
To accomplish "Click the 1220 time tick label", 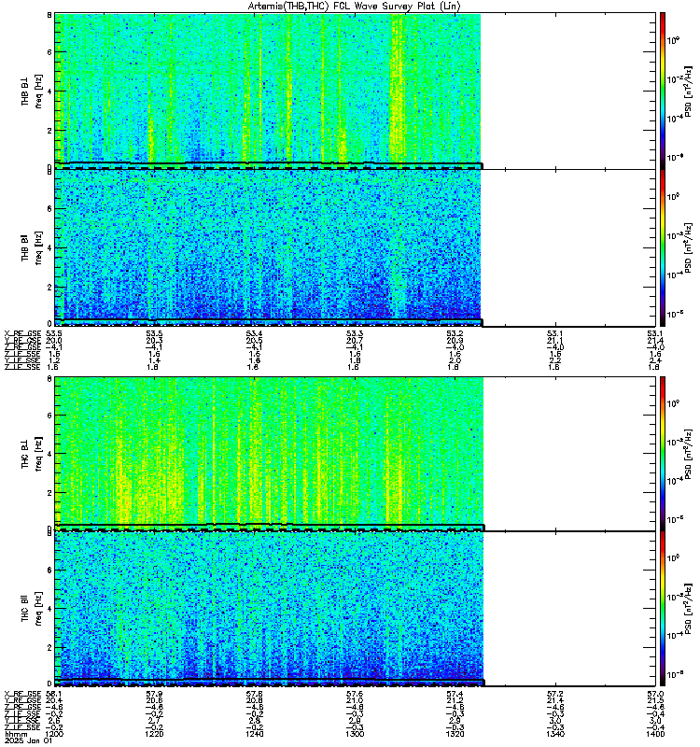I will click(x=154, y=734).
